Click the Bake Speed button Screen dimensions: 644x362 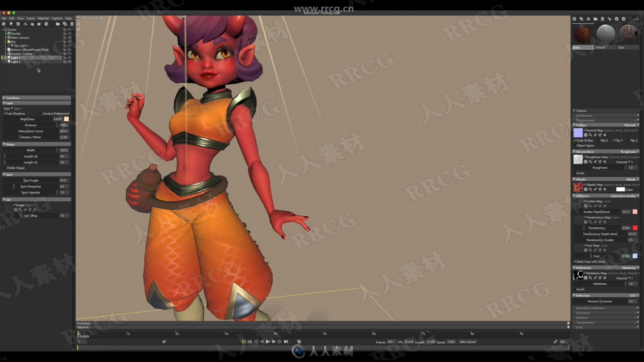tap(468, 342)
